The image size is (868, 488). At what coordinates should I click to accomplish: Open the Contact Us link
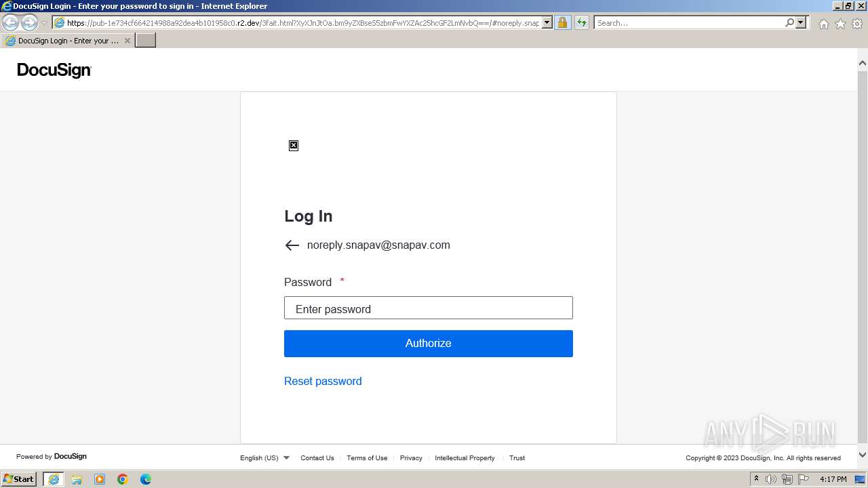coord(317,457)
